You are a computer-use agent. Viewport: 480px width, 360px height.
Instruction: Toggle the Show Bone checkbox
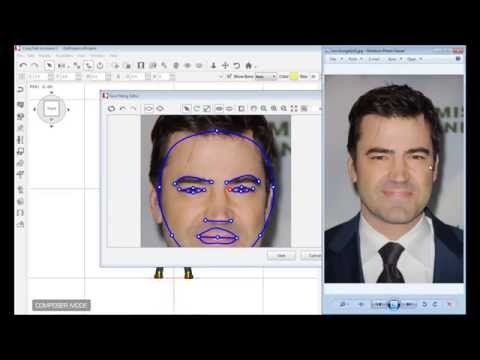point(229,76)
